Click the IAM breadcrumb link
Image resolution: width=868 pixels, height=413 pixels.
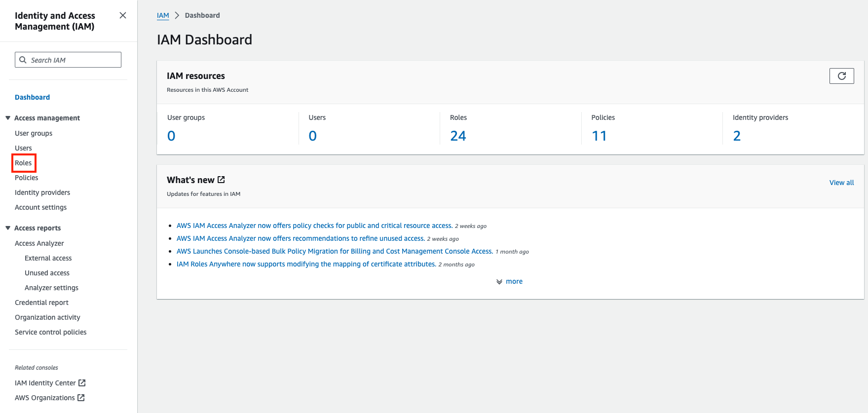(x=163, y=15)
